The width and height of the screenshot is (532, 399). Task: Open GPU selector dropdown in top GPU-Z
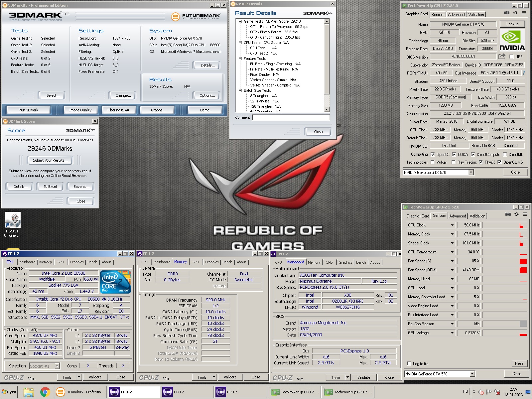pos(471,172)
